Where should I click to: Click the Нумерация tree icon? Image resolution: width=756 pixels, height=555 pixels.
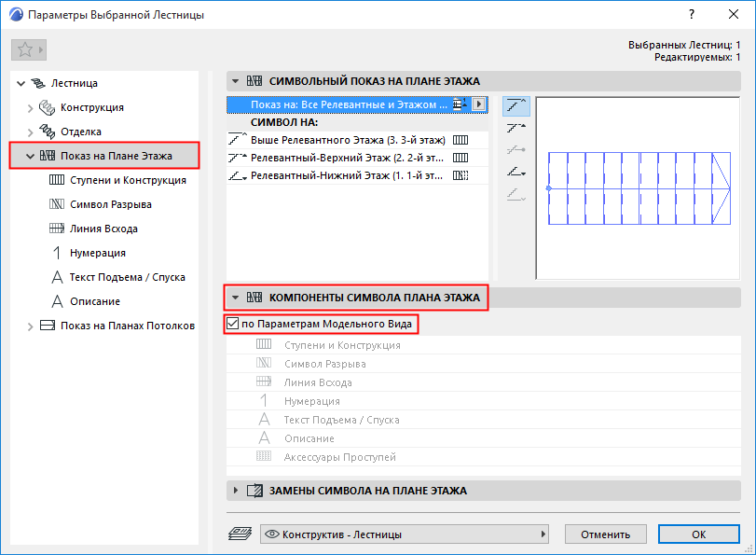[x=57, y=253]
